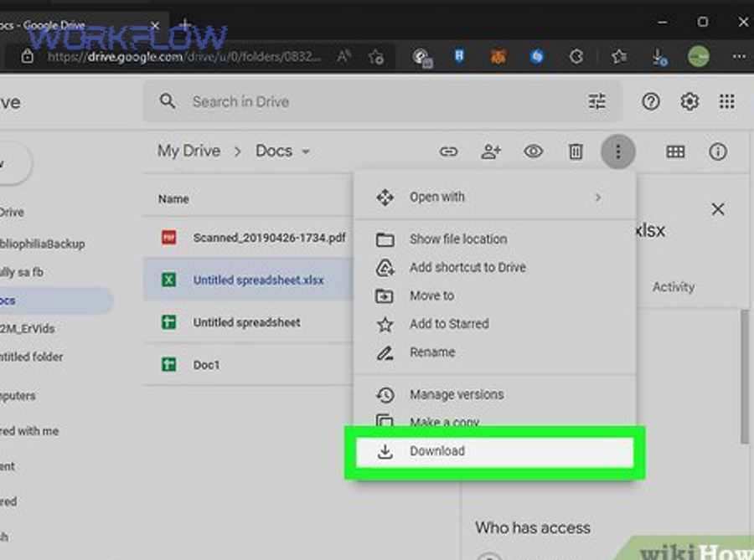
Task: Open Drive settings gear
Action: coord(689,101)
